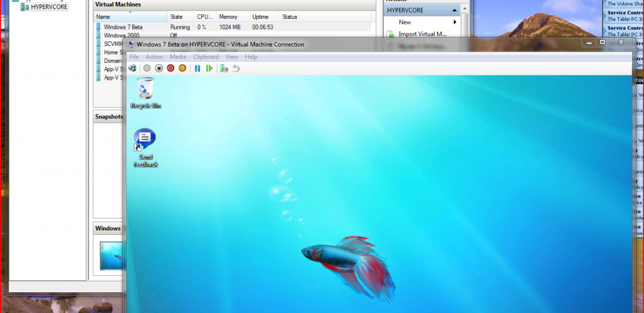Click the grayed Start VM power icon
Image resolution: width=644 pixels, height=313 pixels.
point(147,68)
